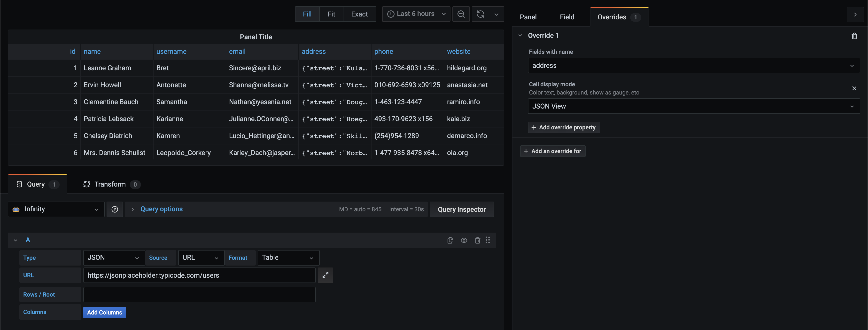
Task: Hide query A using the eye toggle
Action: coord(464,240)
